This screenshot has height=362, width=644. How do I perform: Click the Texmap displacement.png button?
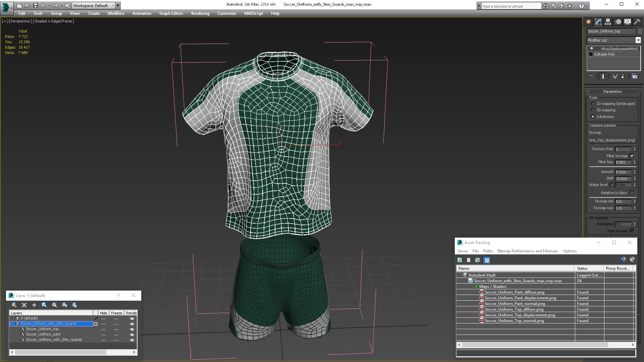[612, 140]
